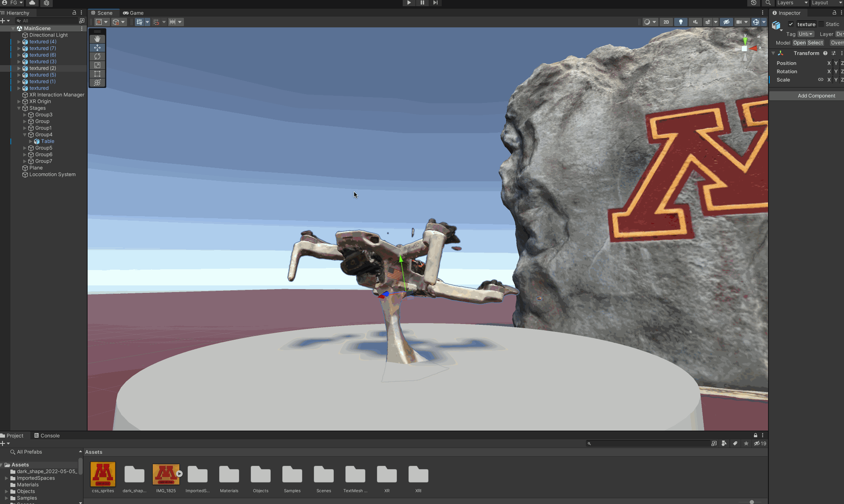
Task: Open the Tag dropdown
Action: click(805, 34)
